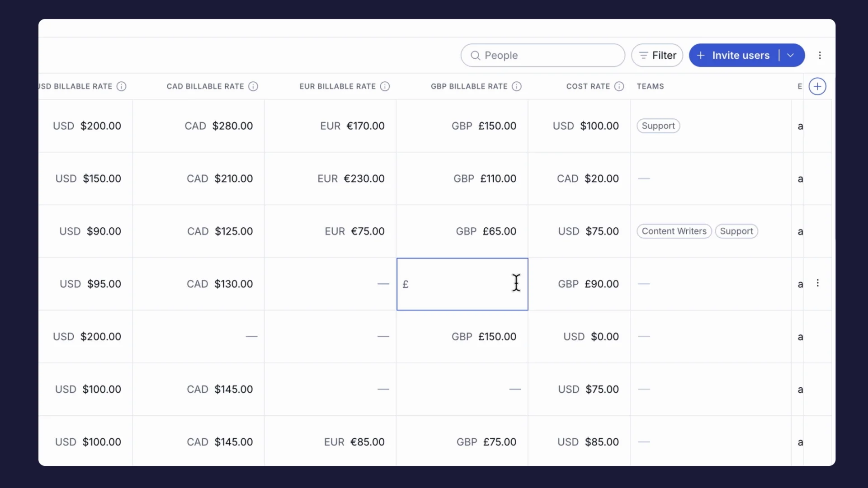Viewport: 868px width, 488px height.
Task: Open the Filter options
Action: point(657,55)
